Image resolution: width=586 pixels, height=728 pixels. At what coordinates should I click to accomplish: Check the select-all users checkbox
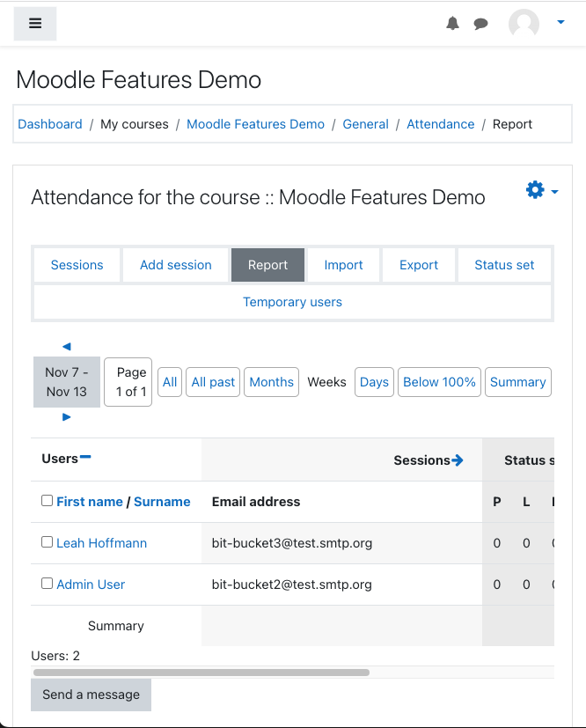47,500
